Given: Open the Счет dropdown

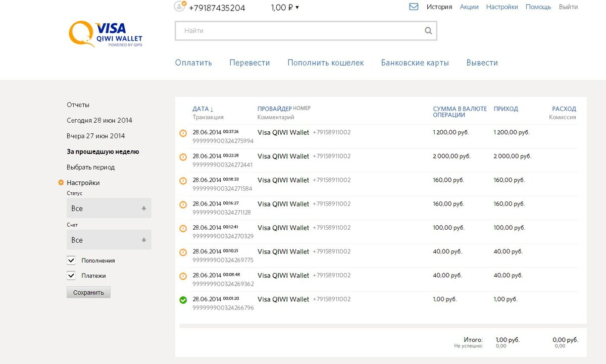Looking at the screenshot, I should coord(109,240).
